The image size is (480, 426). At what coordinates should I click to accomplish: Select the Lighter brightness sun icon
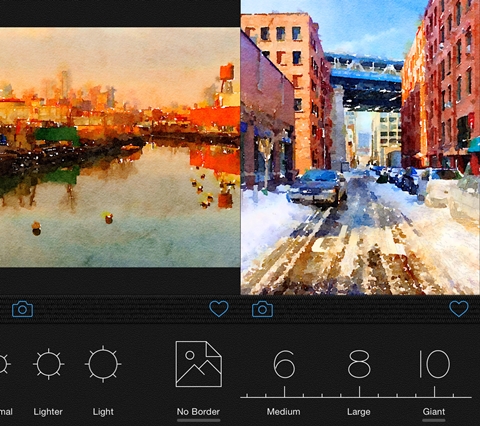pyautogui.click(x=49, y=364)
